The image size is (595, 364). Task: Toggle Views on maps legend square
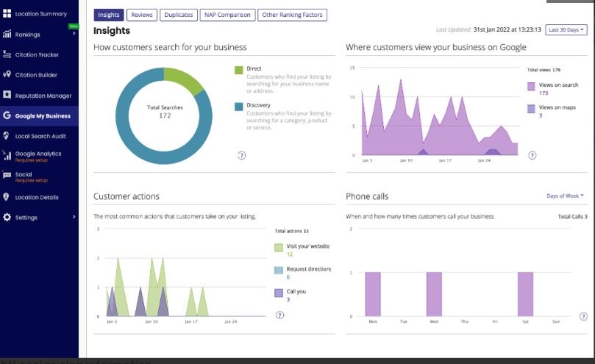coord(531,109)
